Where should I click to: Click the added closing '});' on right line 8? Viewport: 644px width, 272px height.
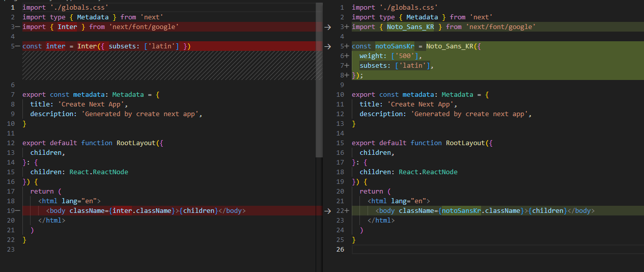[357, 75]
